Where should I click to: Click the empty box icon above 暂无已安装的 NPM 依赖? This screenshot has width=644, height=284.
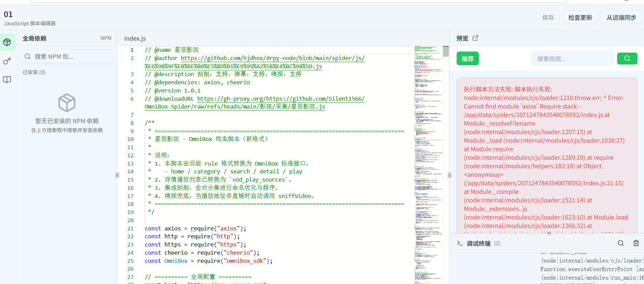click(x=67, y=103)
